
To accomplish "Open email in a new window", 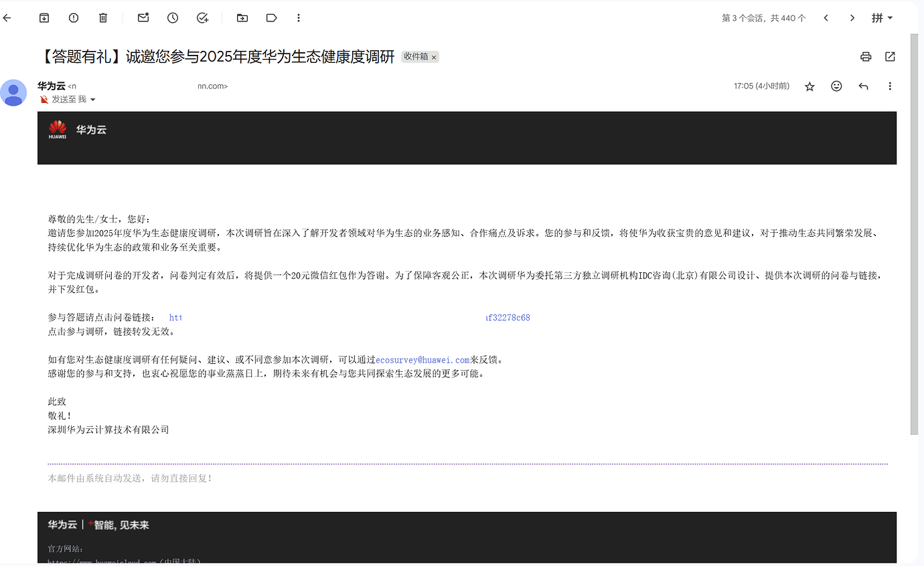I will 890,57.
